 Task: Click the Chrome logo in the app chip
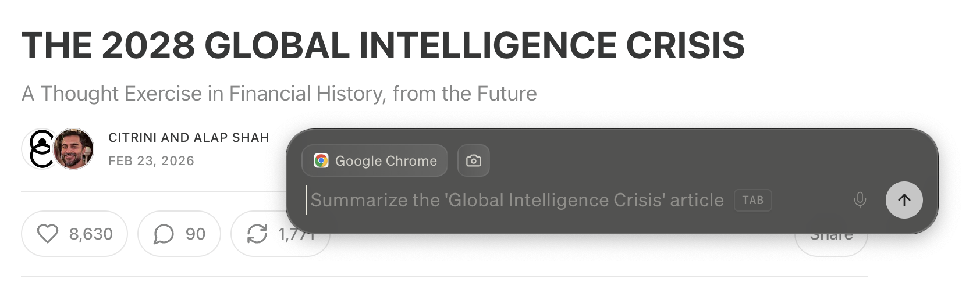pyautogui.click(x=321, y=160)
